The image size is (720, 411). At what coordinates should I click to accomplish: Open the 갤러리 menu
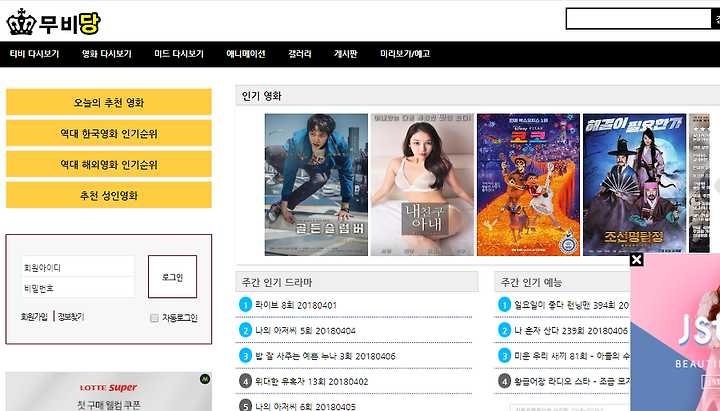(x=300, y=54)
